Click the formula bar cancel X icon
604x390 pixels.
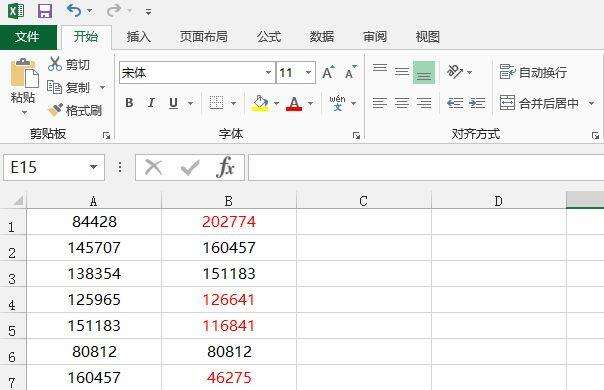tap(153, 167)
